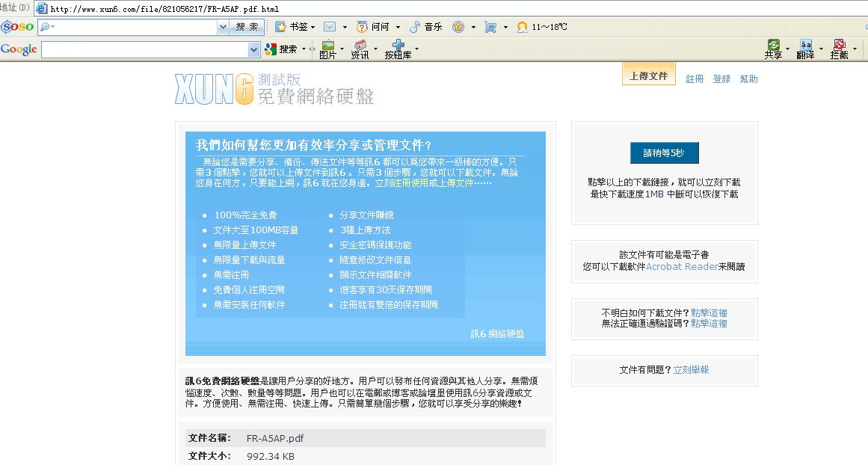Expand the Google search box dropdown

253,50
